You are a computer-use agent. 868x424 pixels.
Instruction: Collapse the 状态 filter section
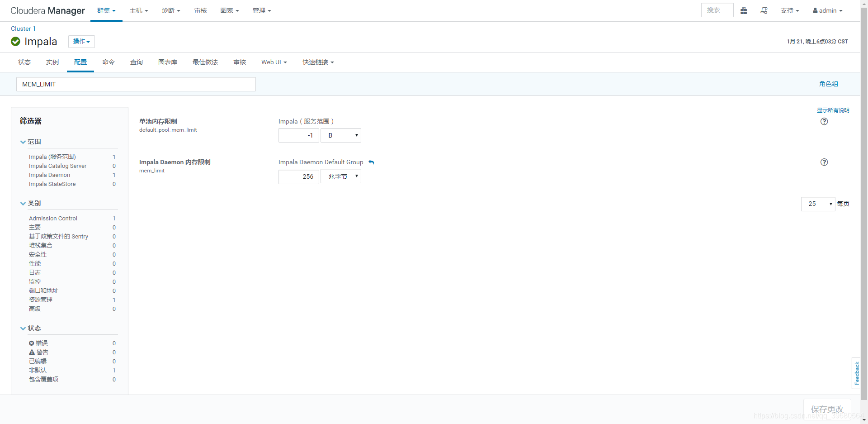[31, 328]
